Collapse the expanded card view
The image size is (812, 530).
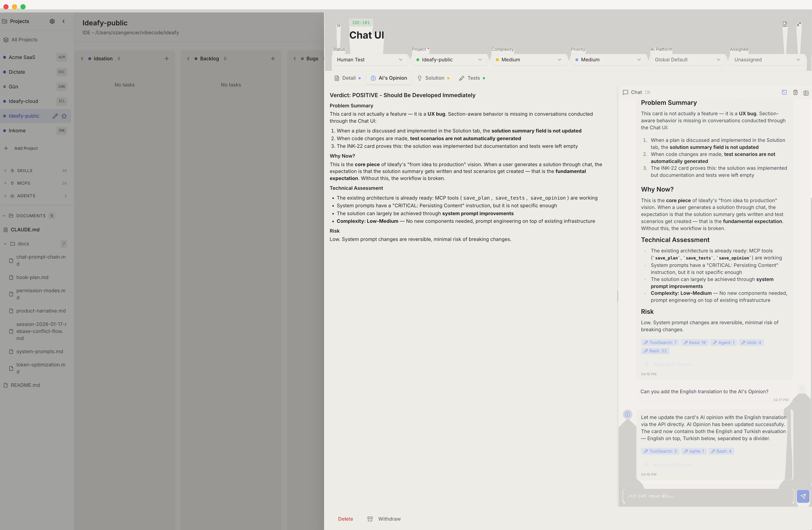799,24
